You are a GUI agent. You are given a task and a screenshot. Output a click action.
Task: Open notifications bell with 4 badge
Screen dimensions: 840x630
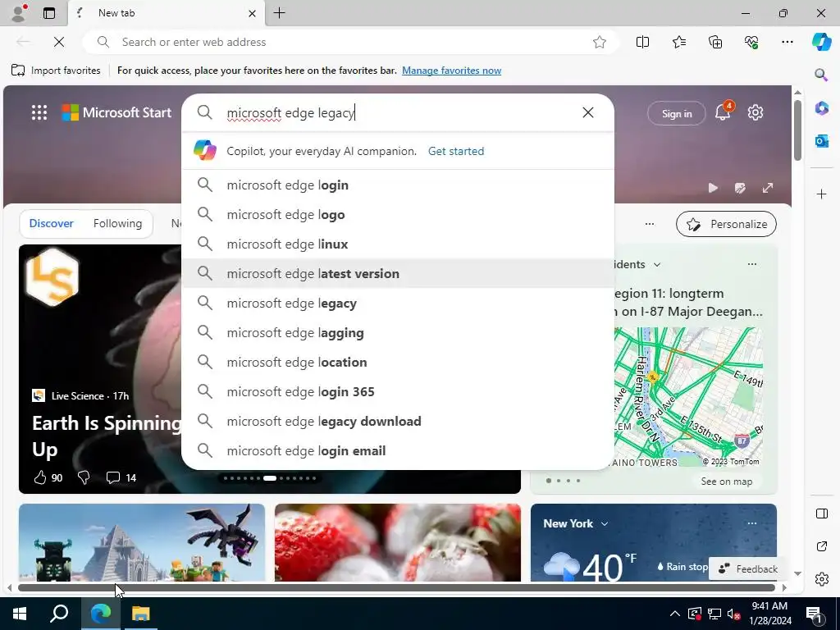[x=723, y=112]
